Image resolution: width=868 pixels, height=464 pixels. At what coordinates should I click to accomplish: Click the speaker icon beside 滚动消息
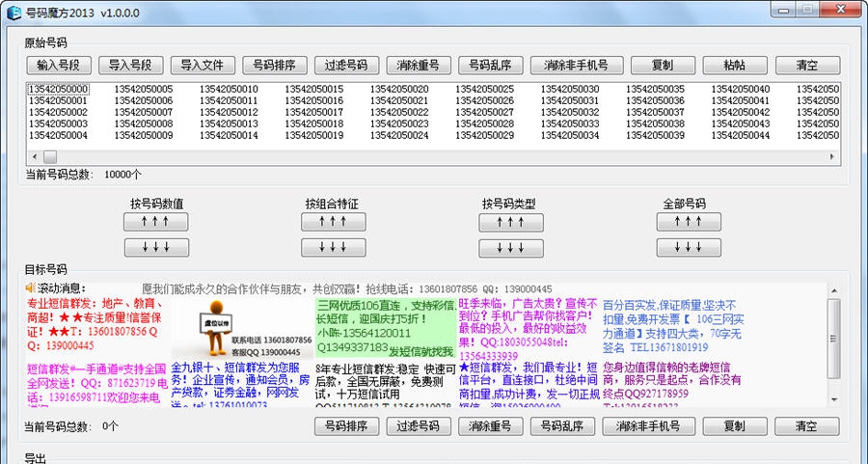(x=31, y=287)
